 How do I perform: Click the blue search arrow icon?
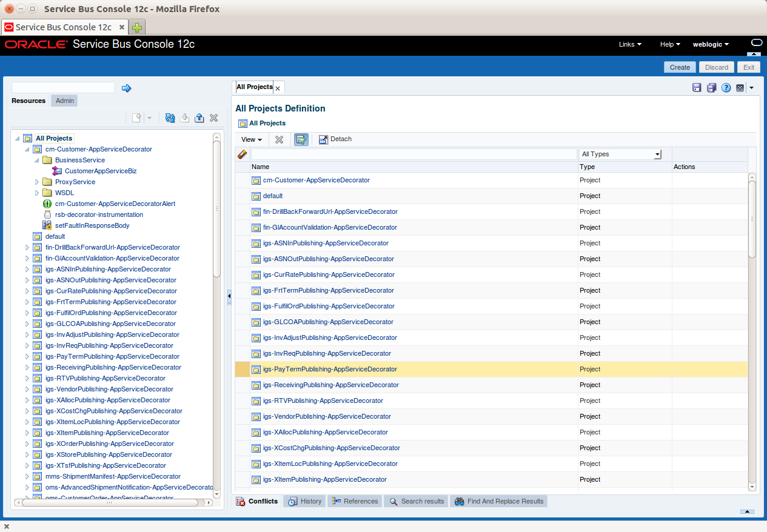(x=126, y=88)
